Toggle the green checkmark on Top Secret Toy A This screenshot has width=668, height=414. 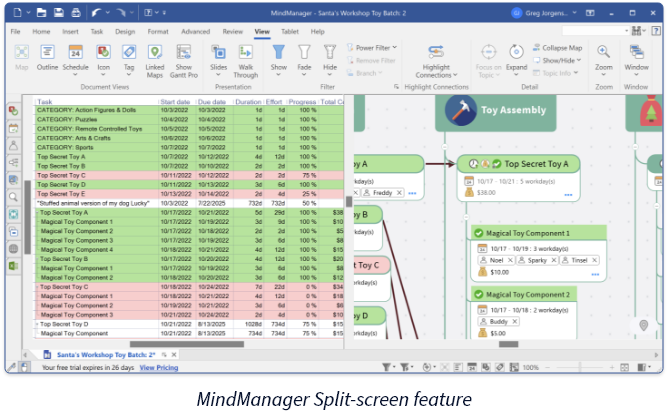tap(497, 164)
